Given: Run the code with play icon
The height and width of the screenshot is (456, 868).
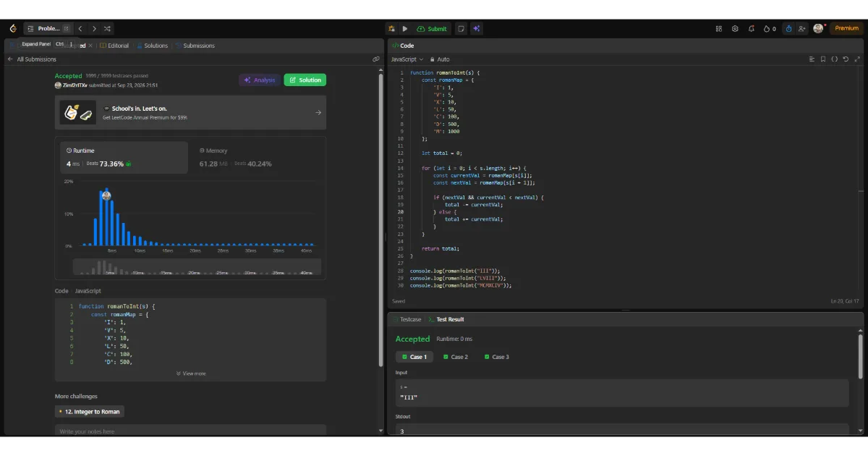Looking at the screenshot, I should point(405,28).
